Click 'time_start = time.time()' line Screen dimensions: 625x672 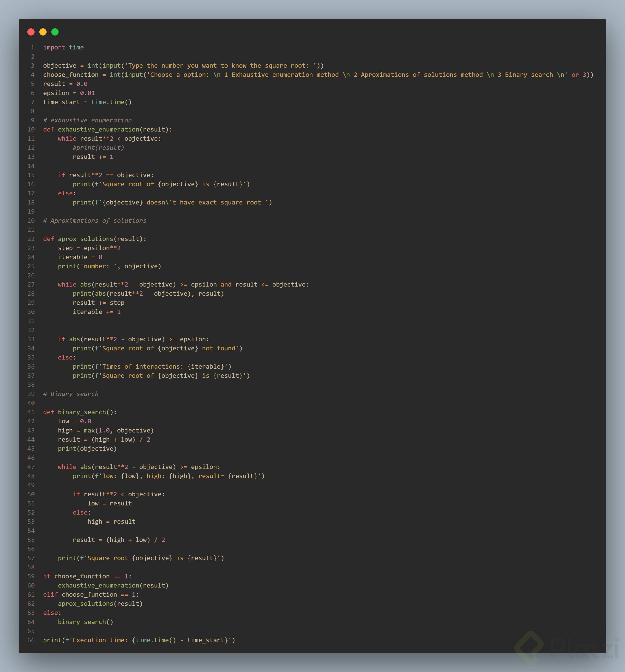[87, 102]
